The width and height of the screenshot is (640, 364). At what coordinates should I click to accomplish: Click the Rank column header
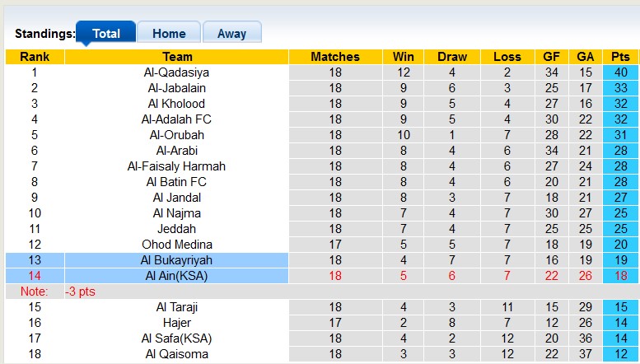35,57
